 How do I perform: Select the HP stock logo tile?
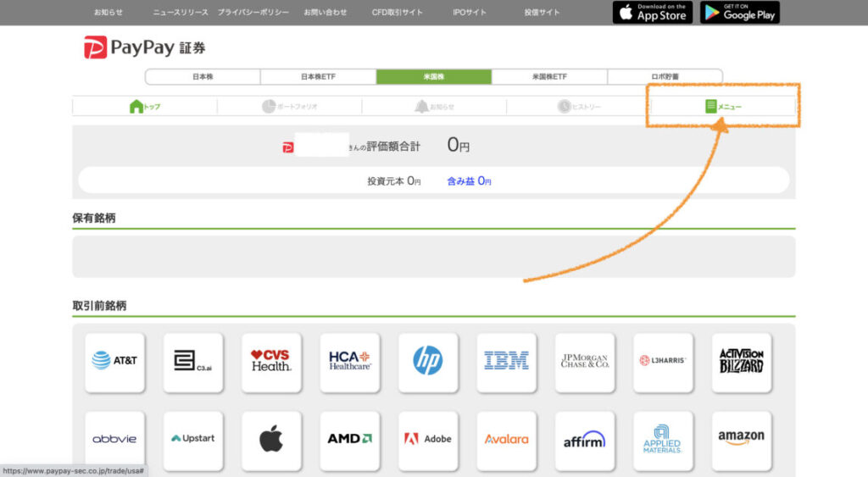pos(428,362)
